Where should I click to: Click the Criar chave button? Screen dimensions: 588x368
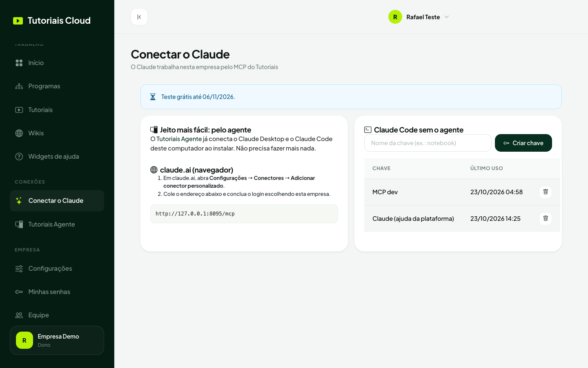tap(523, 143)
